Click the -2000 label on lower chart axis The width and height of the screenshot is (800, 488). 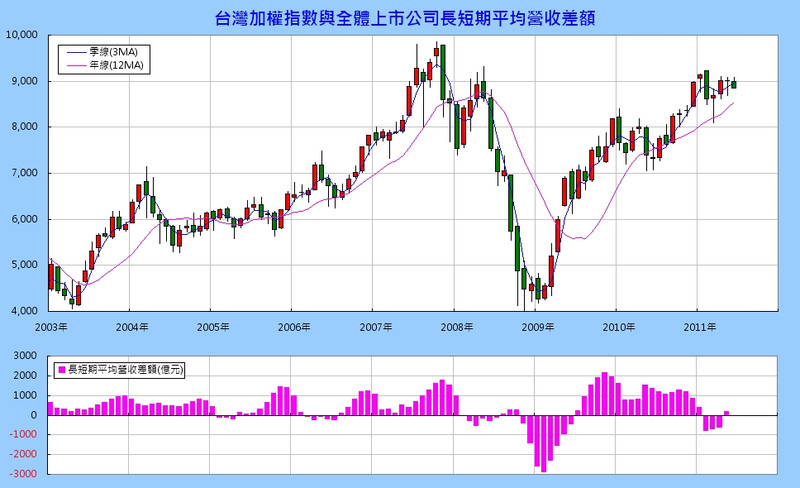pyautogui.click(x=25, y=454)
